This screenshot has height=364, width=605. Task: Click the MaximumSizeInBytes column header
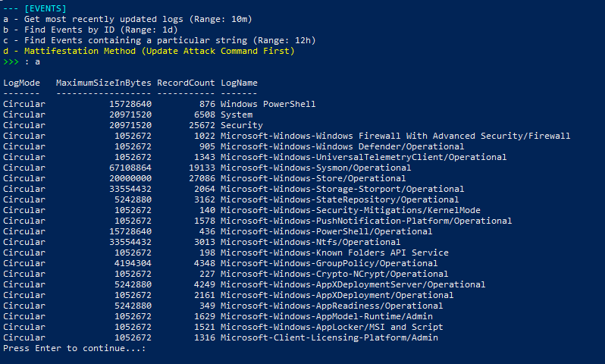coord(104,83)
